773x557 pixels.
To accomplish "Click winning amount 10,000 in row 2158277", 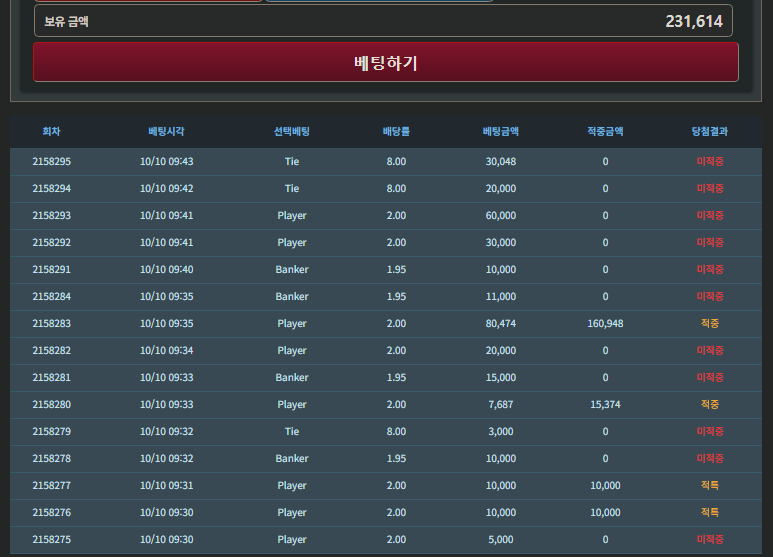I will tap(605, 486).
